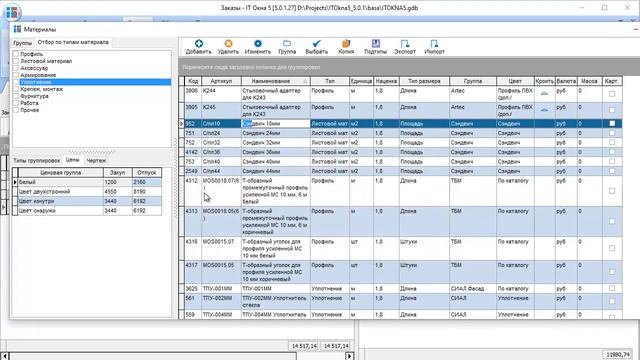Screen dimensions: 640x360
Task: Check the Прочее checkbox
Action: [x=16, y=110]
